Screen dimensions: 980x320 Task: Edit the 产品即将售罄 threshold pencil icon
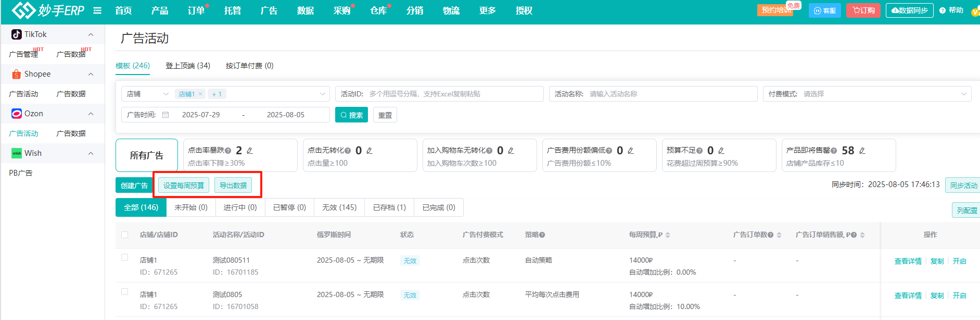point(862,151)
